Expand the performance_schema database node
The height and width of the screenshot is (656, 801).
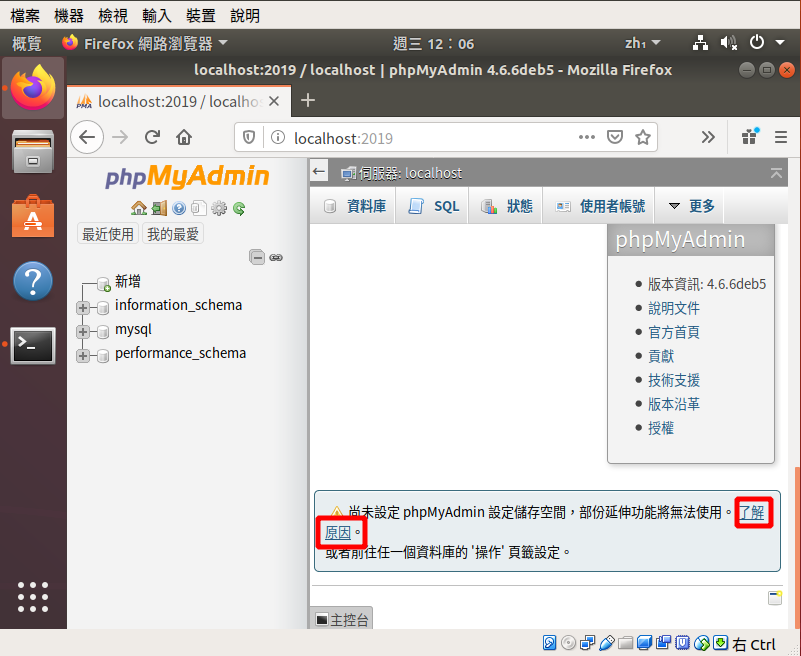click(83, 356)
